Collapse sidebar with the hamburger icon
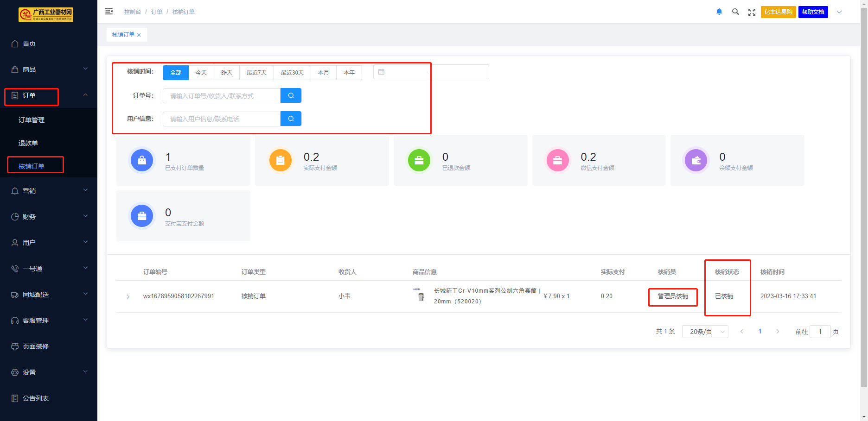Screen dimensions: 868x421 (x=109, y=12)
